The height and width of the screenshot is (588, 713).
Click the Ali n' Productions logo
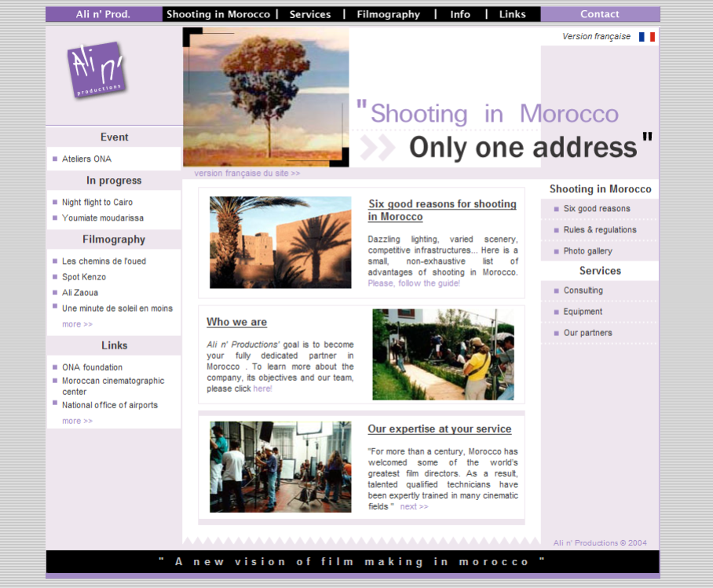point(97,70)
